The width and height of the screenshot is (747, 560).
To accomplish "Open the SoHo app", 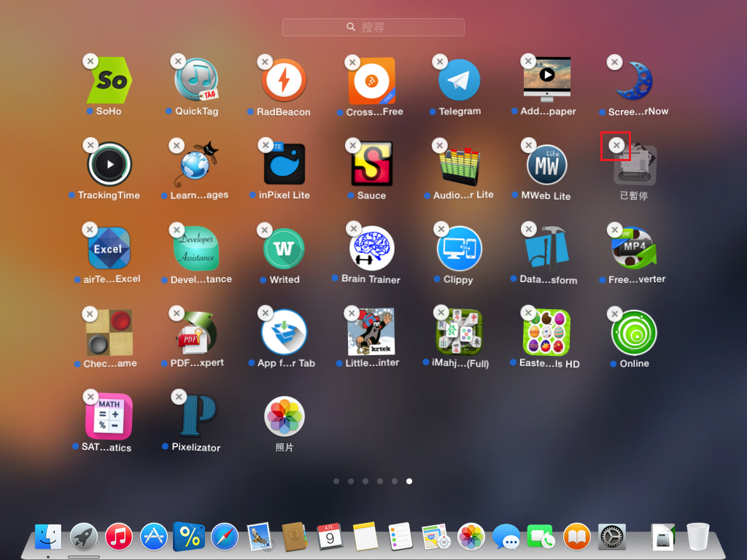I will tap(109, 80).
